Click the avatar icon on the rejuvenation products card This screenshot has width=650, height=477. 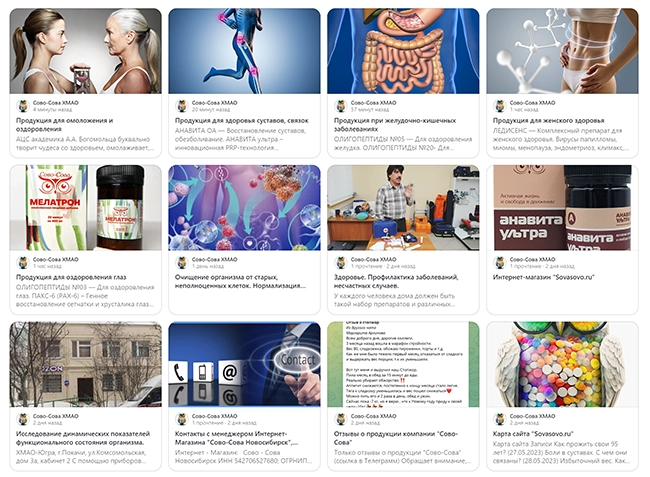pos(23,106)
